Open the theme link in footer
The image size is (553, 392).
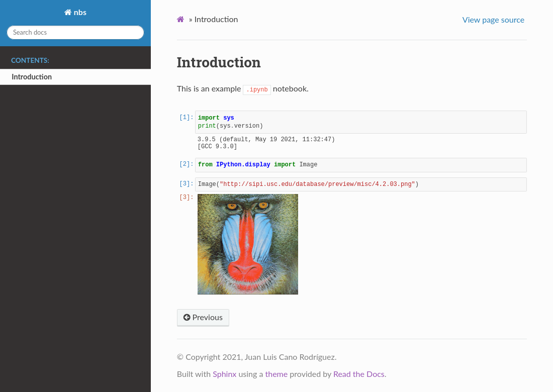tap(276, 374)
